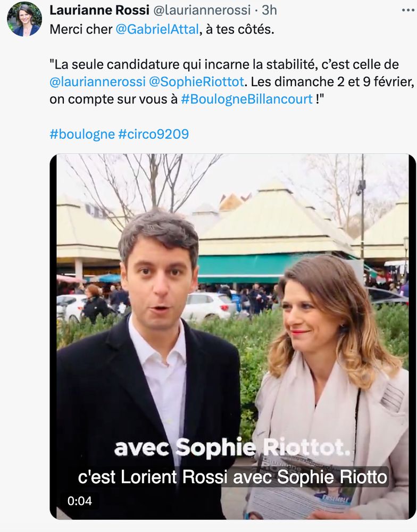Click the bold Laurianne Rossi display name

99,10
